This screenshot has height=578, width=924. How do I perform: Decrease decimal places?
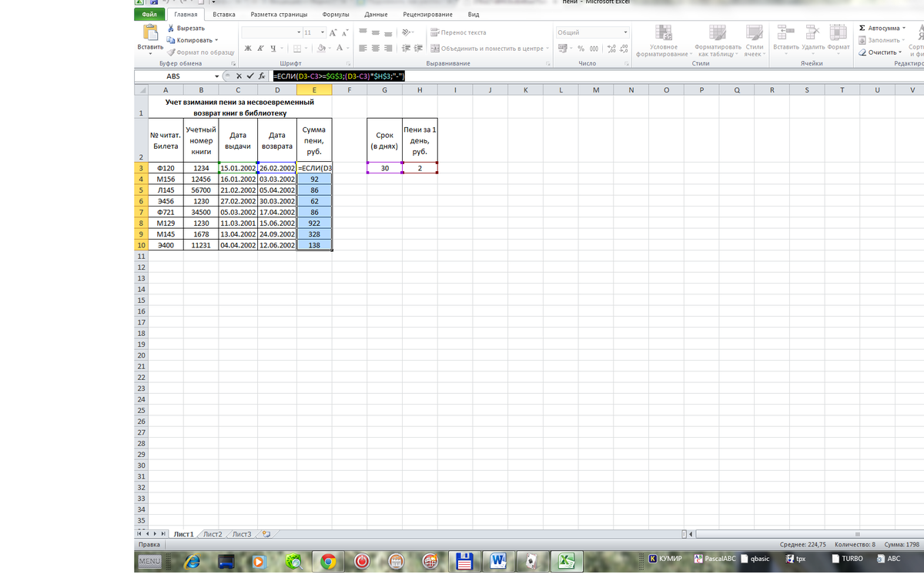click(623, 48)
